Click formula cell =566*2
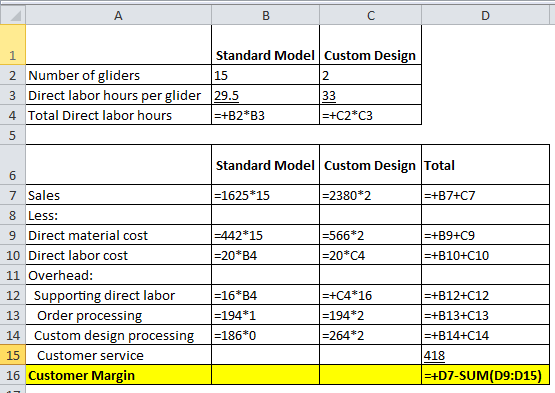The image size is (555, 393). click(371, 235)
